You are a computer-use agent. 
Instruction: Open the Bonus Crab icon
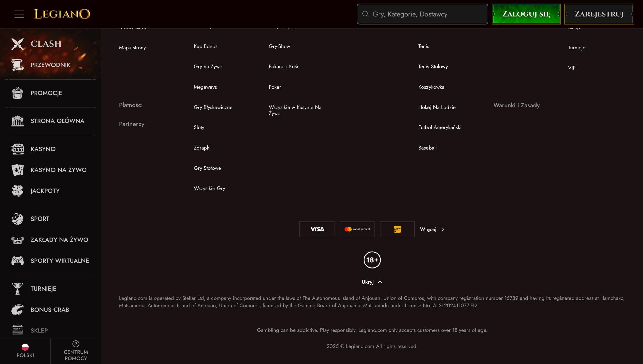(x=17, y=310)
